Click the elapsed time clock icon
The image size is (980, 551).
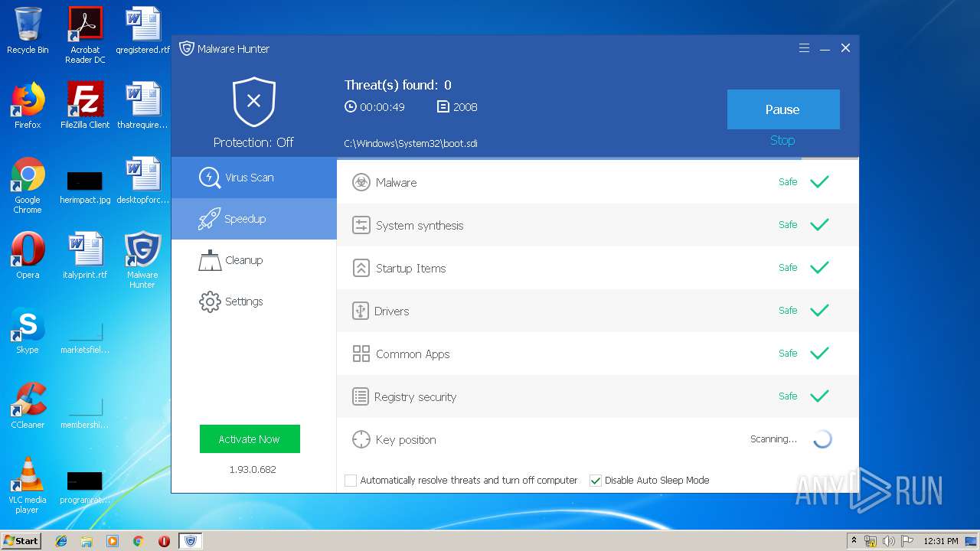(351, 107)
